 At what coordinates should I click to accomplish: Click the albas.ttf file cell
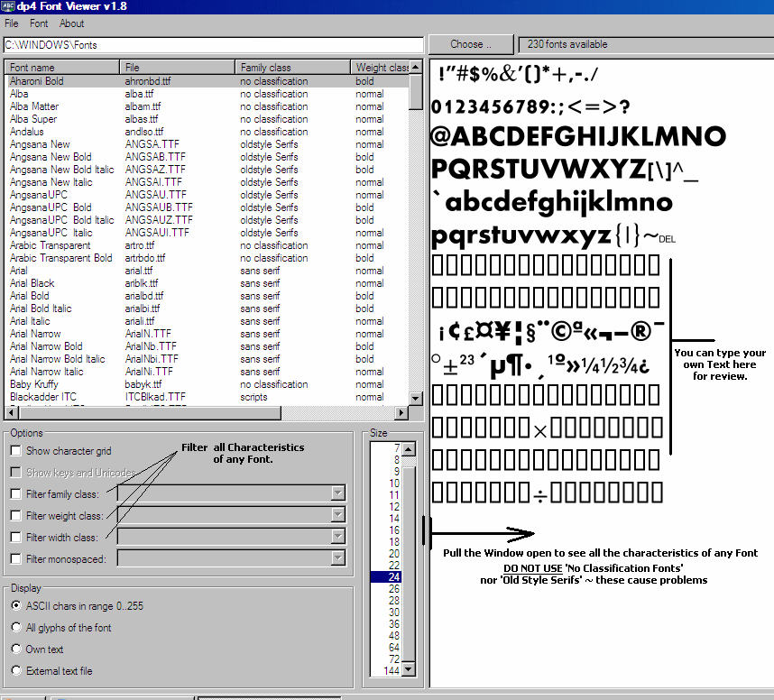point(141,119)
